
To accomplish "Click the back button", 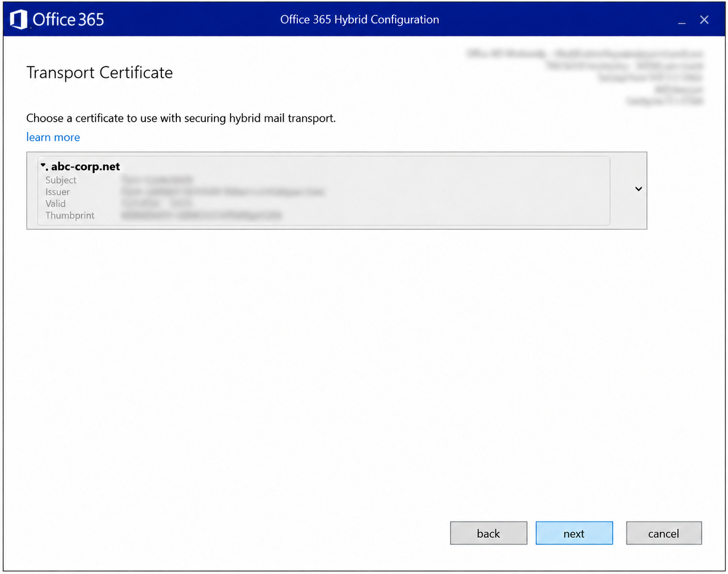I will (x=488, y=533).
